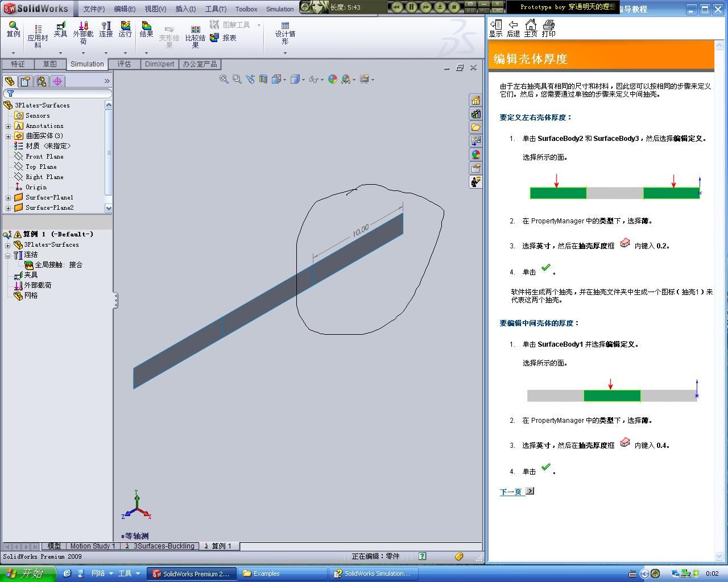This screenshot has height=582, width=728.
Task: Select the 夹具 (Fixtures) toolbar icon
Action: coord(60,30)
